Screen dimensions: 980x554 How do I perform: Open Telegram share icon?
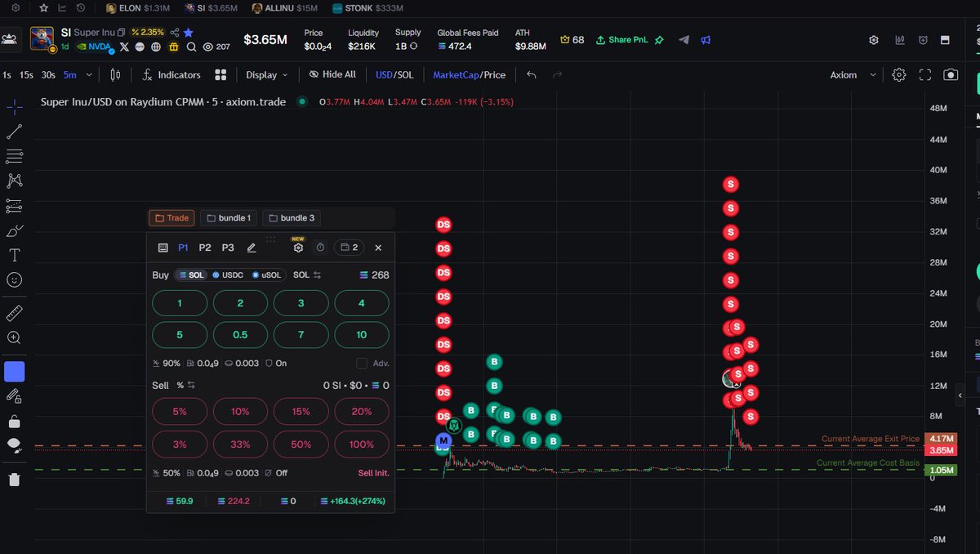click(684, 39)
